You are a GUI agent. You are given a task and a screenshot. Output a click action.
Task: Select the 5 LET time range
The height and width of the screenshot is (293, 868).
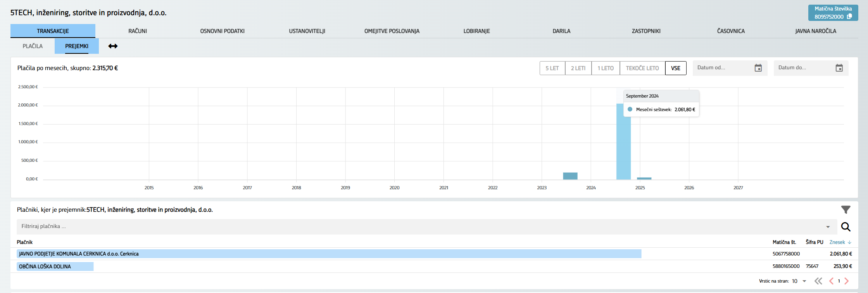click(x=552, y=68)
